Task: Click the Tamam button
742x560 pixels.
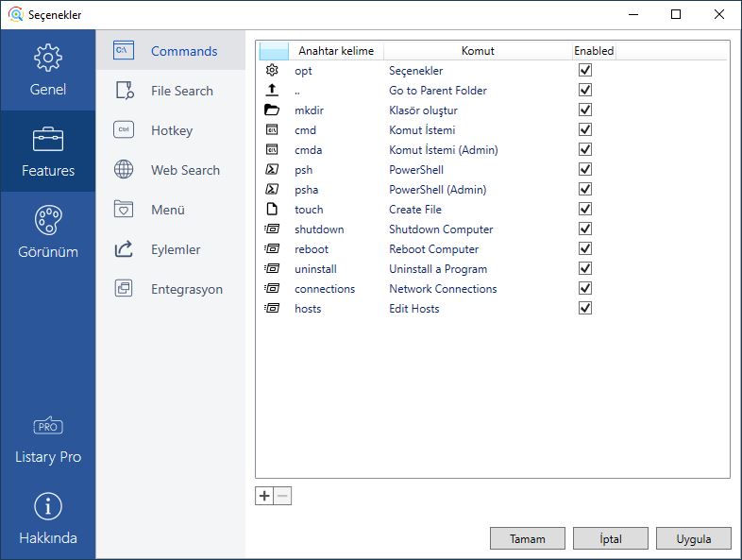Action: coord(527,538)
